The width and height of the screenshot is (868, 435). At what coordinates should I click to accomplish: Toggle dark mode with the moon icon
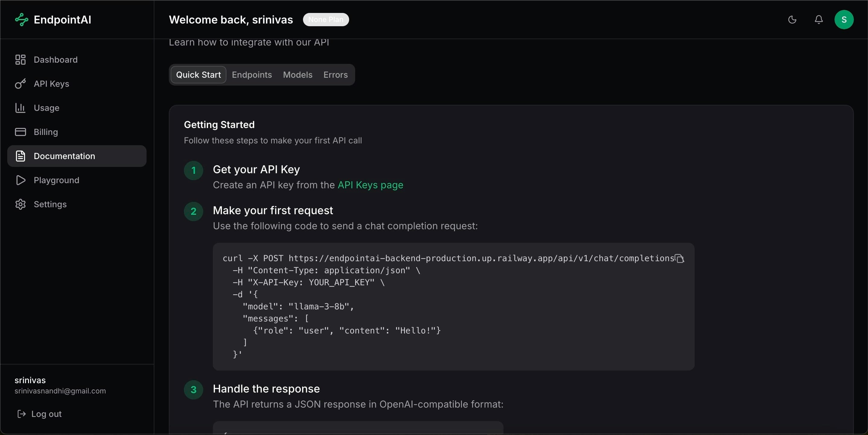(x=792, y=20)
